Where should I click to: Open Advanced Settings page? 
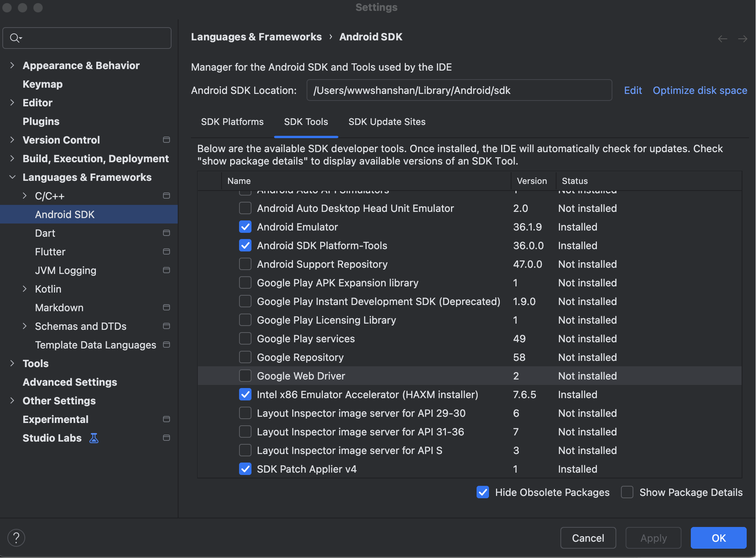click(70, 382)
